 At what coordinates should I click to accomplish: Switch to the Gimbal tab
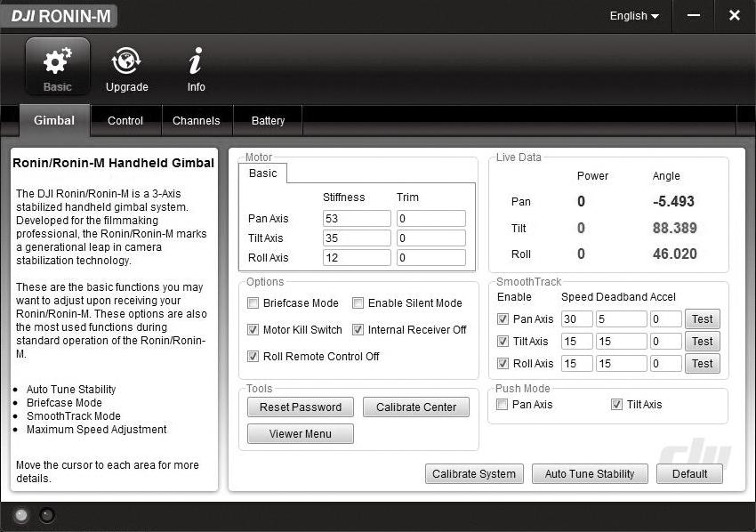coord(54,120)
